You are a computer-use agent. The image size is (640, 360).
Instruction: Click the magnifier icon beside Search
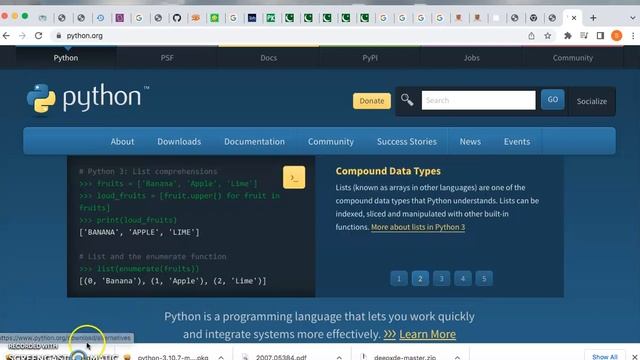pyautogui.click(x=407, y=100)
